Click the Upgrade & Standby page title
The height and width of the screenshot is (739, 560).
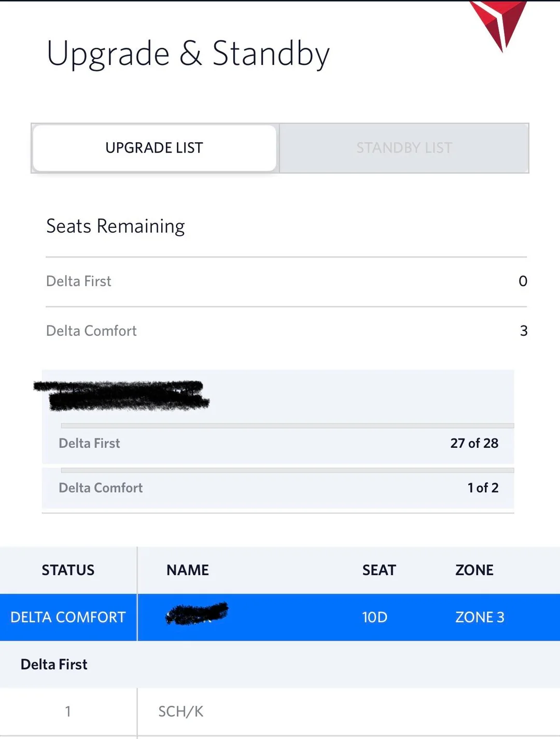[188, 53]
